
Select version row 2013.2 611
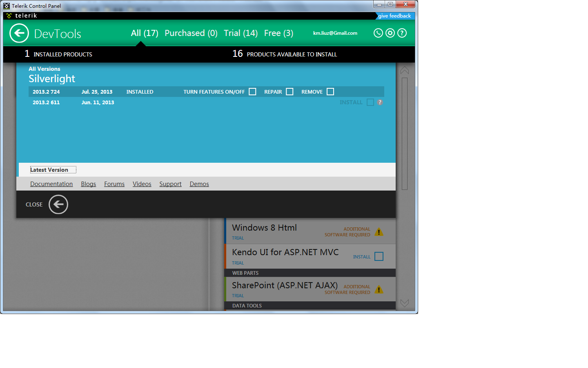(x=206, y=102)
